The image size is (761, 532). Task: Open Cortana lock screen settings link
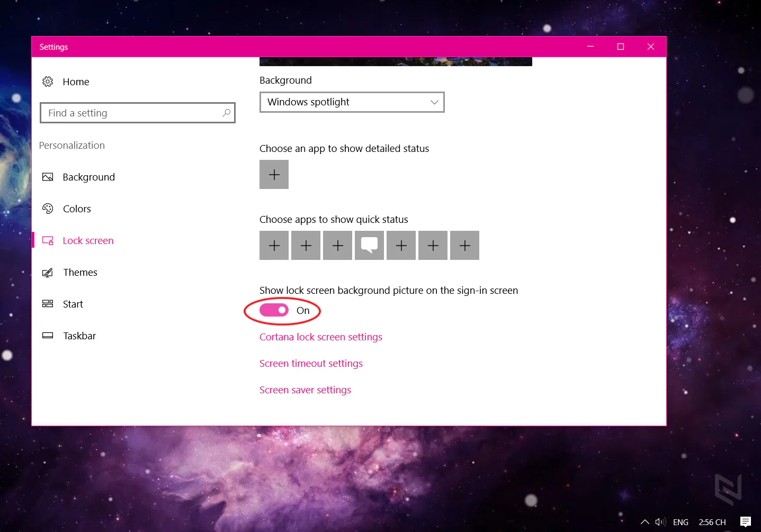(321, 337)
